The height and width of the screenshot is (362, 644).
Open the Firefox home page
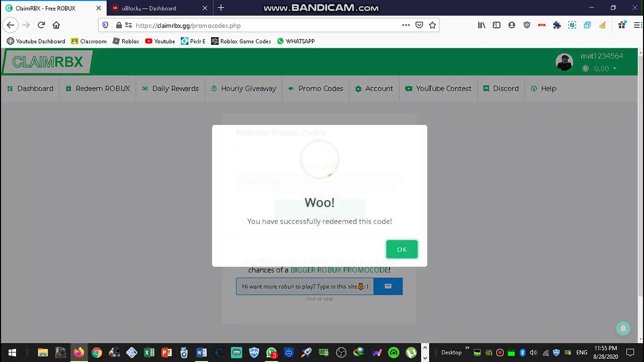coord(56,25)
